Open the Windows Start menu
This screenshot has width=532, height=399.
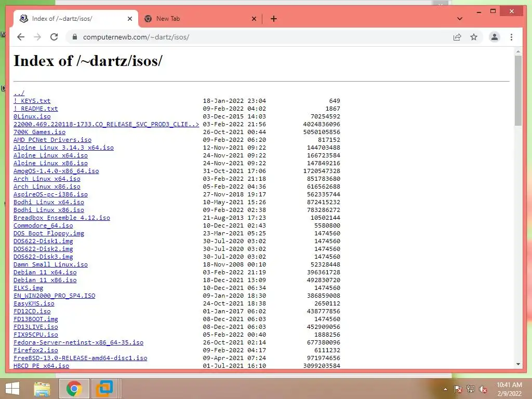12,389
